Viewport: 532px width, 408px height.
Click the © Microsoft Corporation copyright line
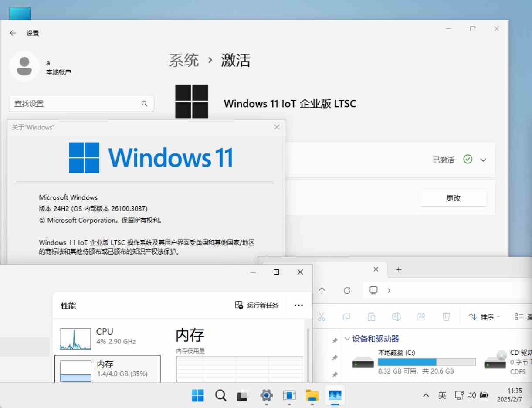pyautogui.click(x=102, y=220)
